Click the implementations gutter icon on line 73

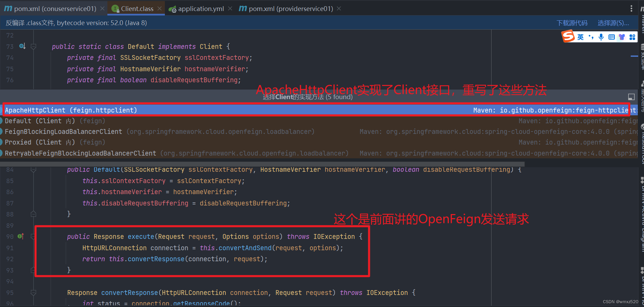coord(22,46)
